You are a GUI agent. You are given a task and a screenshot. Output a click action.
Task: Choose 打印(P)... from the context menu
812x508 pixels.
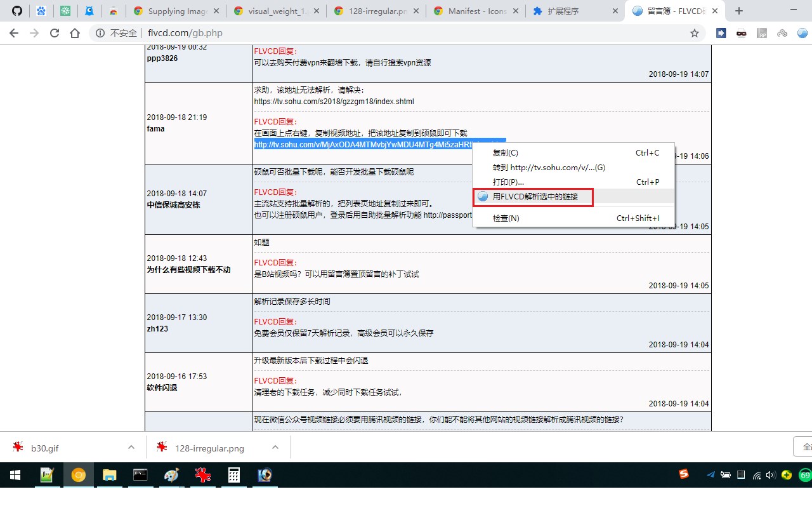coord(573,182)
